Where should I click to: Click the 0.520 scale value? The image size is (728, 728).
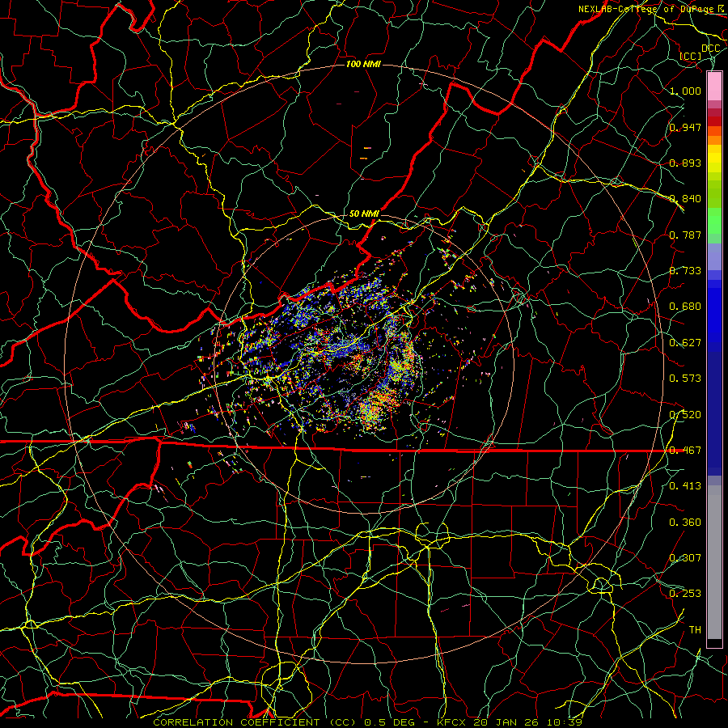pyautogui.click(x=685, y=414)
